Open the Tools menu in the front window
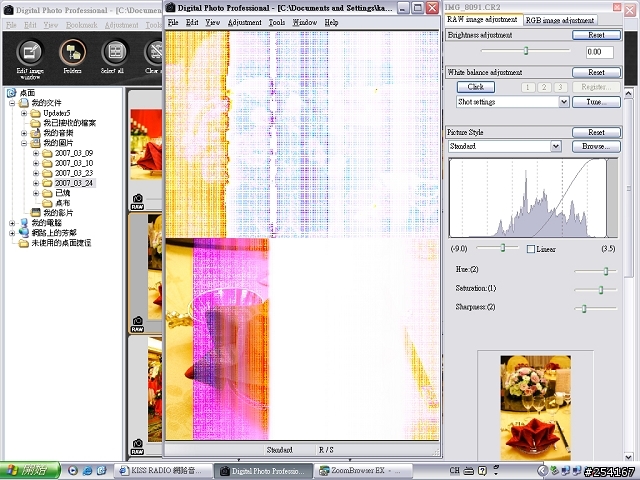 (277, 22)
